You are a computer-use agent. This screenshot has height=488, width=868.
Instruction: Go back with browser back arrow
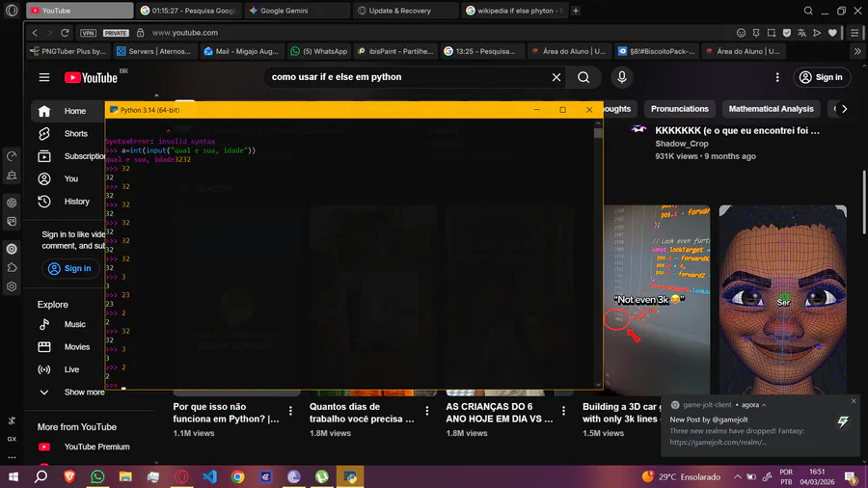click(x=35, y=33)
